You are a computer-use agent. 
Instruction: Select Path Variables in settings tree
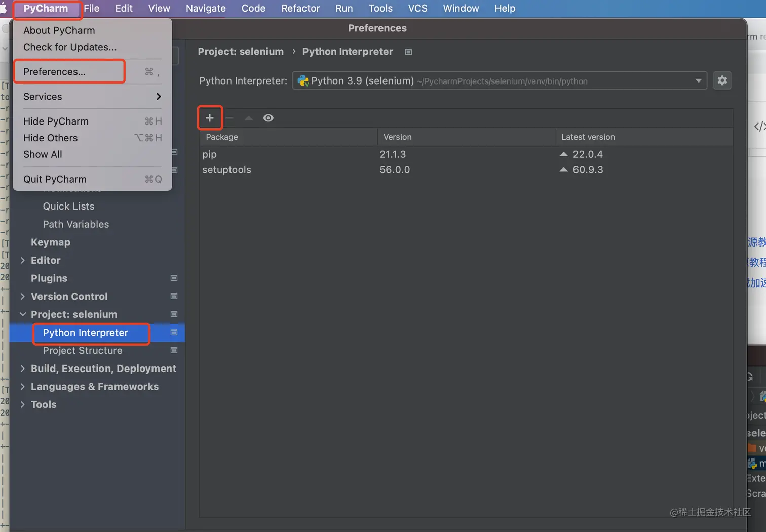(76, 224)
